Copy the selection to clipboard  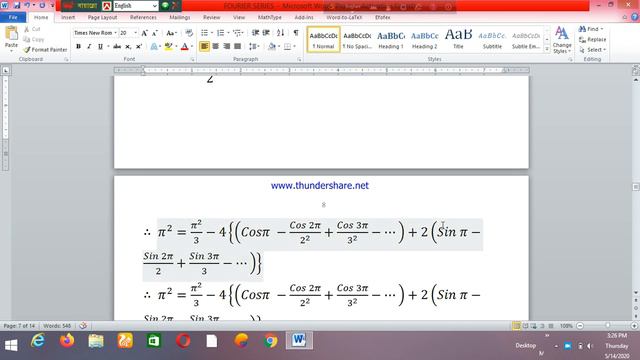click(33, 39)
